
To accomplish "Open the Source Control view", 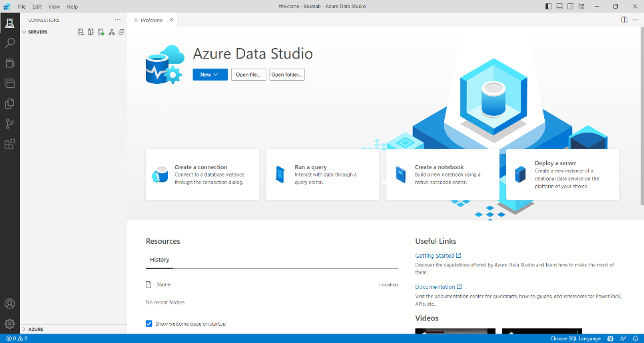I will pos(9,124).
